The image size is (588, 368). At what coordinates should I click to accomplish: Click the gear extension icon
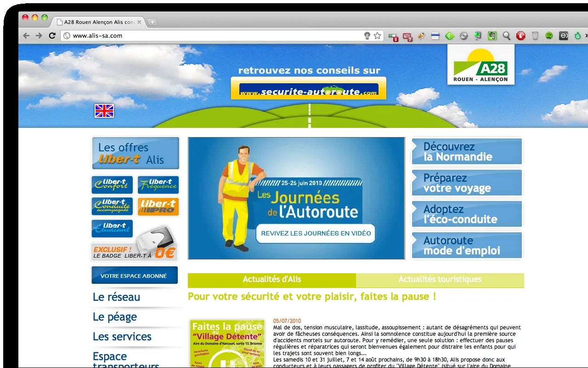(x=464, y=35)
